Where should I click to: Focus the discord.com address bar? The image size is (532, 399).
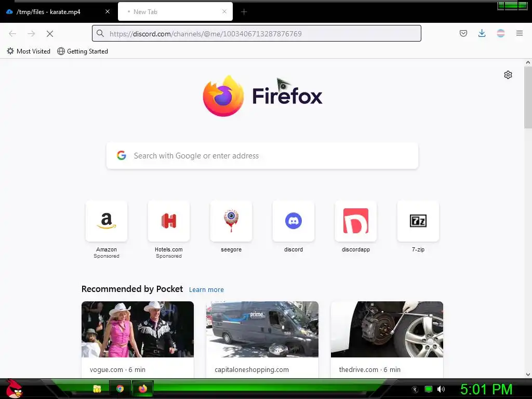[257, 33]
